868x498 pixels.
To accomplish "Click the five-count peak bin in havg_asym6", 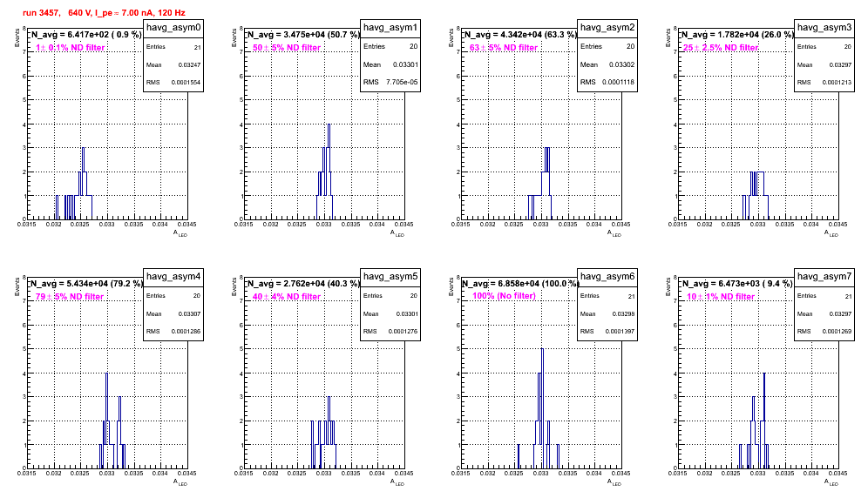I will 542,408.
